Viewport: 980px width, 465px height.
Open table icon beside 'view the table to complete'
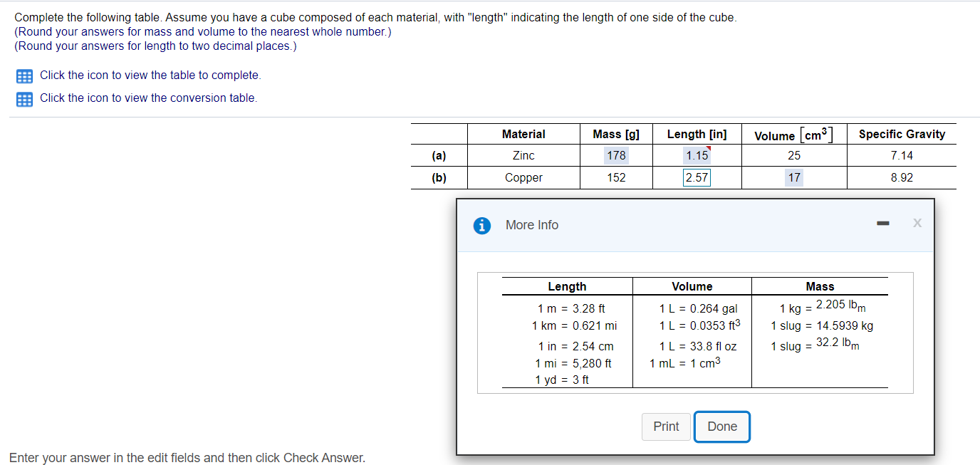[24, 76]
